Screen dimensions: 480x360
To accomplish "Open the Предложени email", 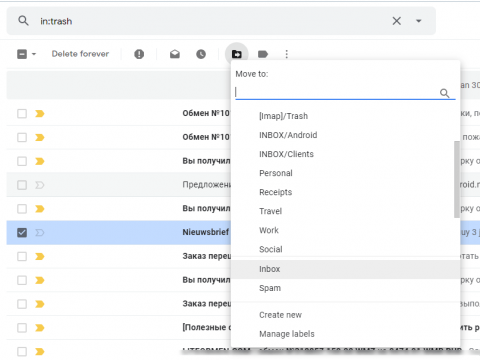I will pyautogui.click(x=206, y=185).
